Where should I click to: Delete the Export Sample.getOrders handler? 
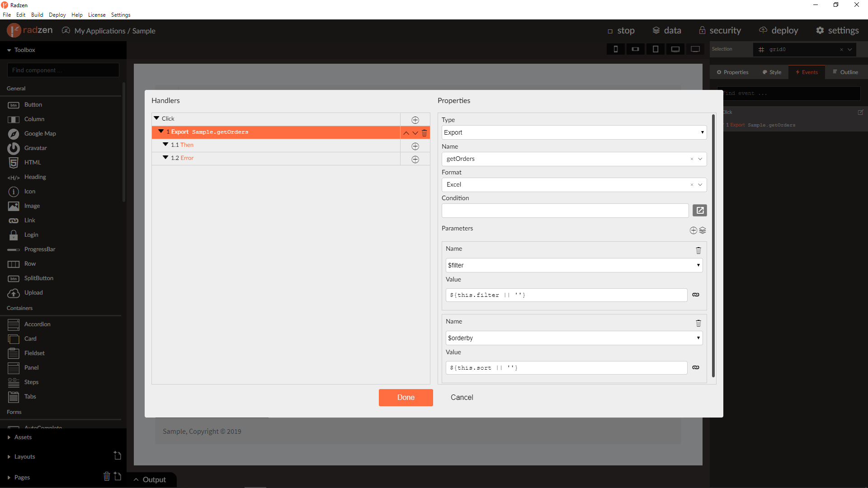424,133
